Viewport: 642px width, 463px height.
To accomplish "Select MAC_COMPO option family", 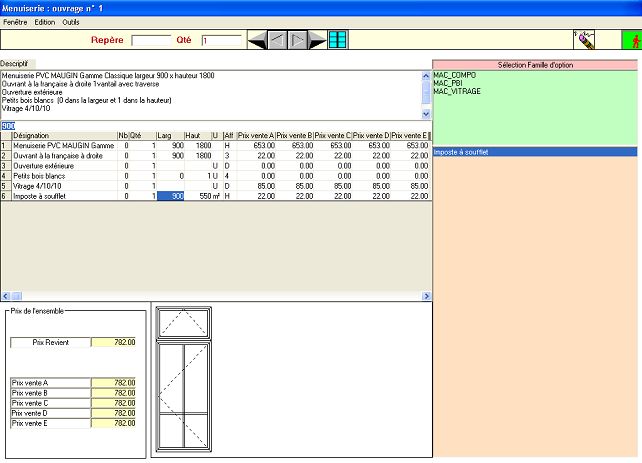I will [x=453, y=75].
